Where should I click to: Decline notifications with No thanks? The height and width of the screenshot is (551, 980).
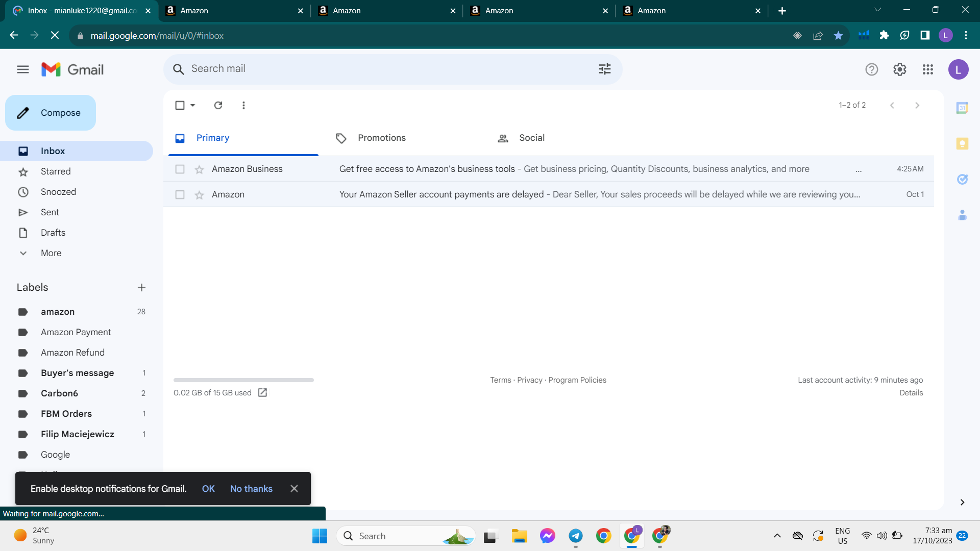(251, 489)
